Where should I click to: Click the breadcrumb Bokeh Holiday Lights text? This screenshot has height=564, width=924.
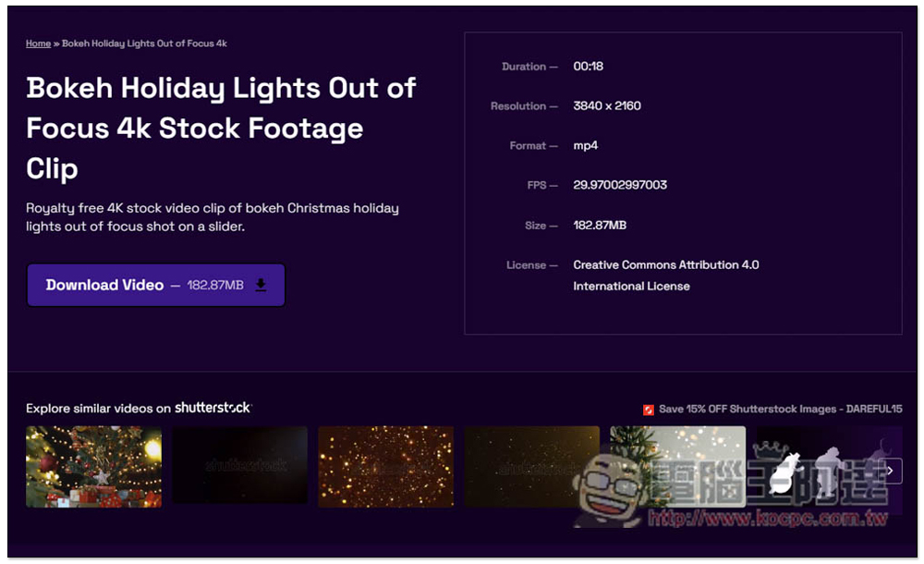point(144,43)
